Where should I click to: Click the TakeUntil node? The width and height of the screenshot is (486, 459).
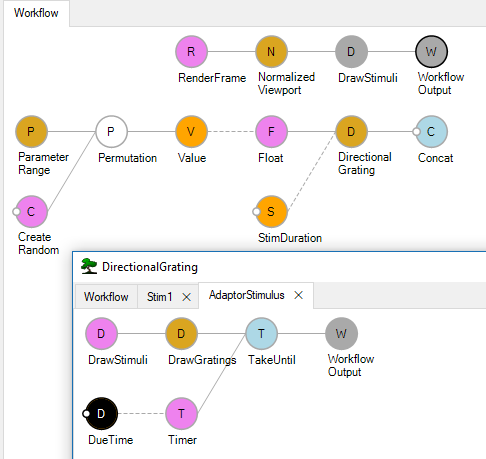261,333
